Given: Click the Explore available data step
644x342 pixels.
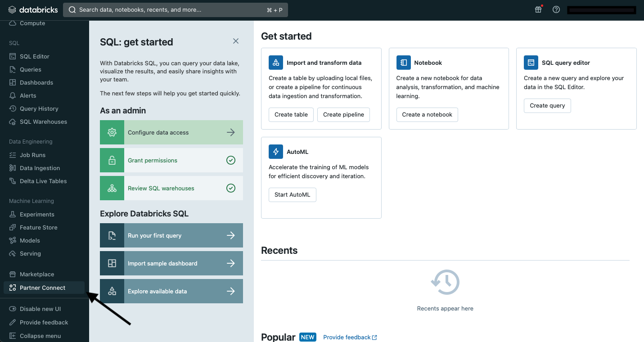Looking at the screenshot, I should point(171,291).
